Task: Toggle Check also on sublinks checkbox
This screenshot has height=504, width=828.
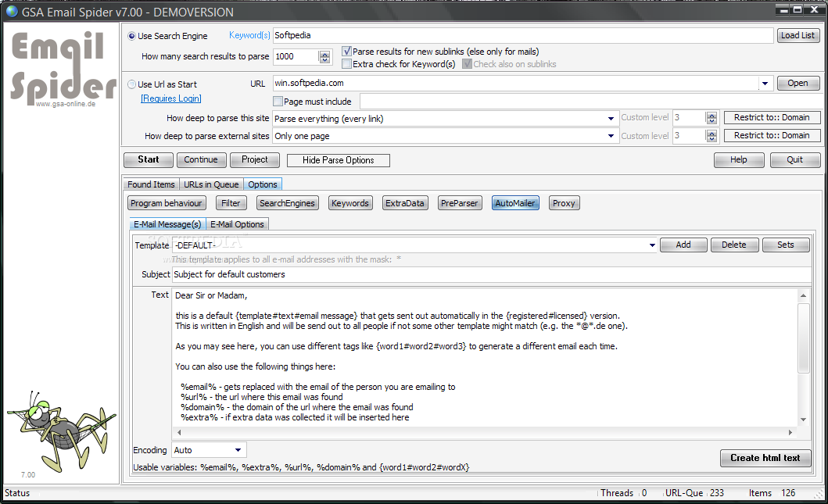Action: tap(467, 64)
